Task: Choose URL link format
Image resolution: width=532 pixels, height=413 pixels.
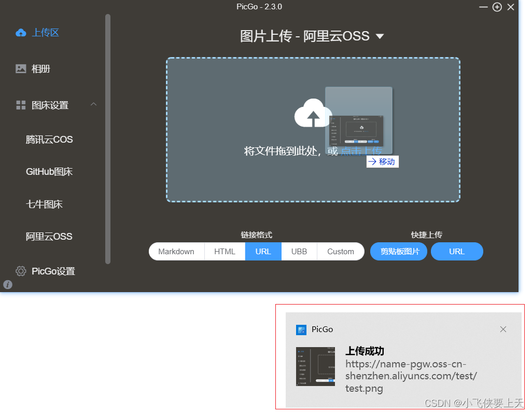Action: (x=263, y=252)
